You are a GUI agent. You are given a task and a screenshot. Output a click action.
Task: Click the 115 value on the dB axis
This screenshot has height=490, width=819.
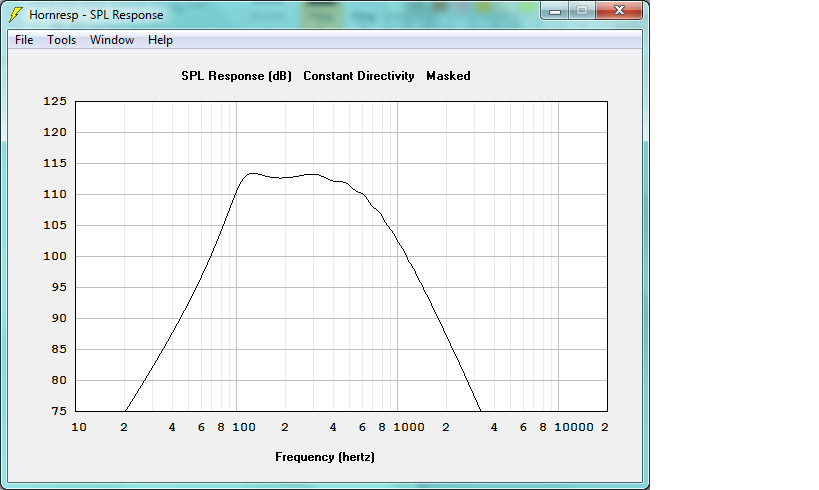(x=55, y=164)
